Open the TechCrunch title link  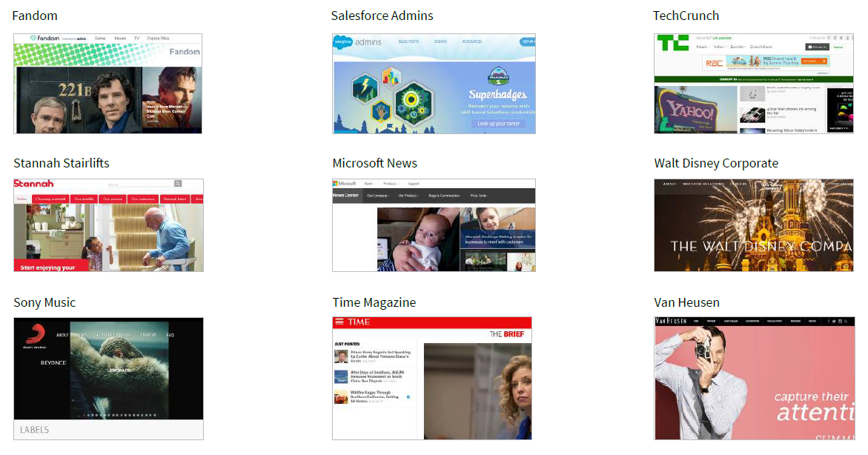(686, 16)
